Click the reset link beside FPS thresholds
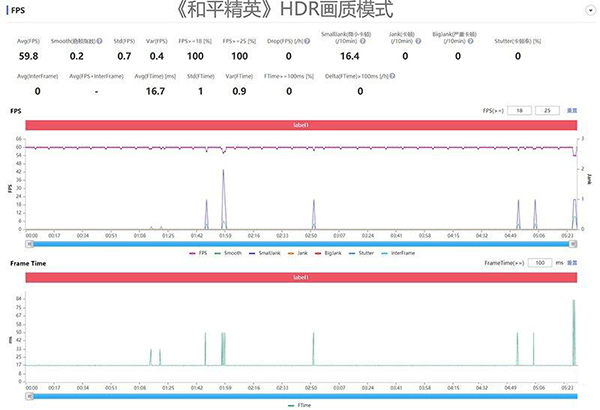Image resolution: width=600 pixels, height=410 pixels. tap(573, 110)
